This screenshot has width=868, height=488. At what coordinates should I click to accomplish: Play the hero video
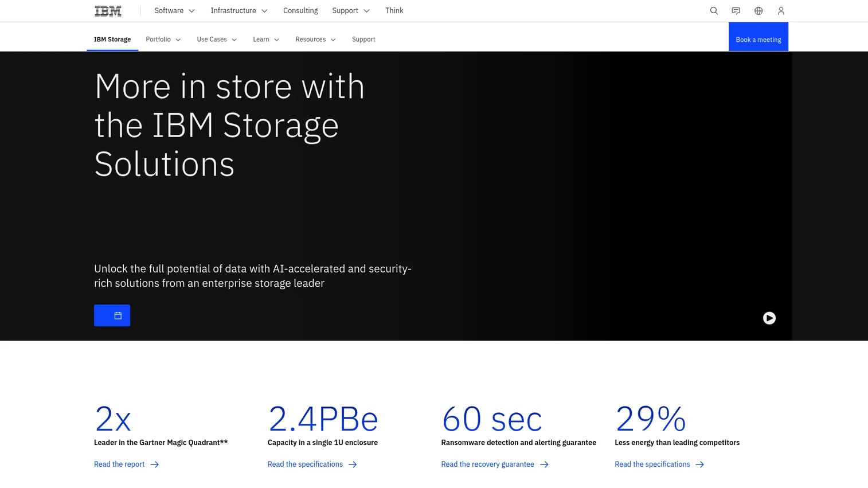(769, 318)
